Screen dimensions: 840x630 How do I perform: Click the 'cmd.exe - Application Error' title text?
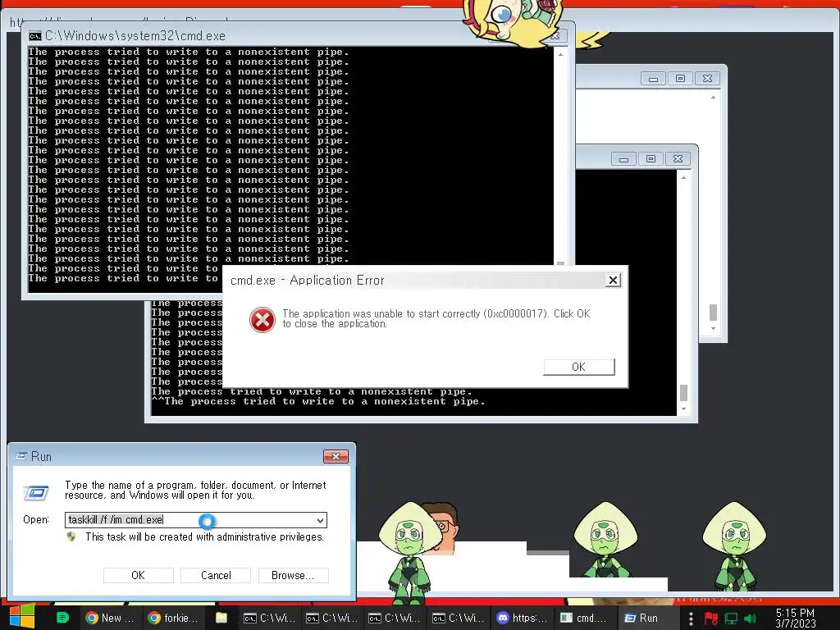(x=307, y=281)
